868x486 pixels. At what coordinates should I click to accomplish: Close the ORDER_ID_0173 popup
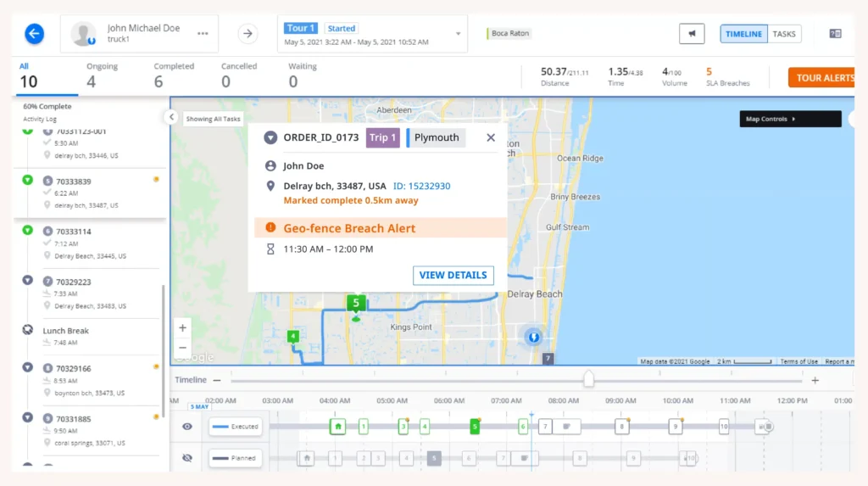point(491,137)
